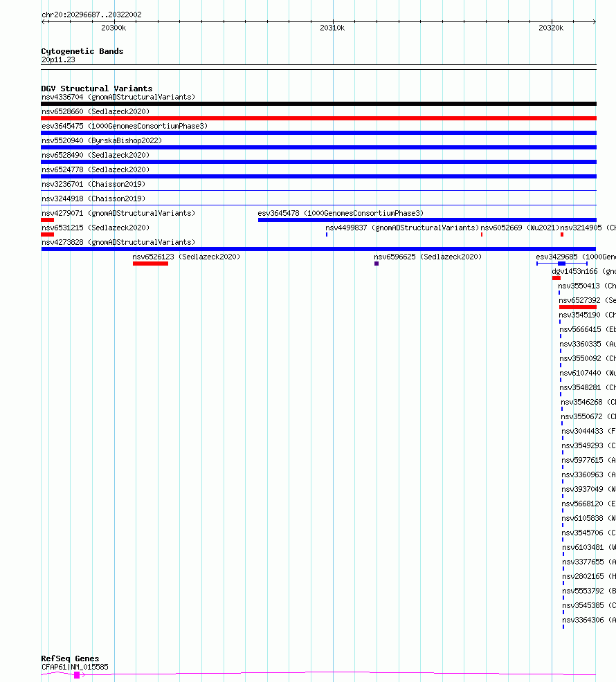The width and height of the screenshot is (616, 682).
Task: Click the red bar under nsv6526123
Action: (x=151, y=264)
